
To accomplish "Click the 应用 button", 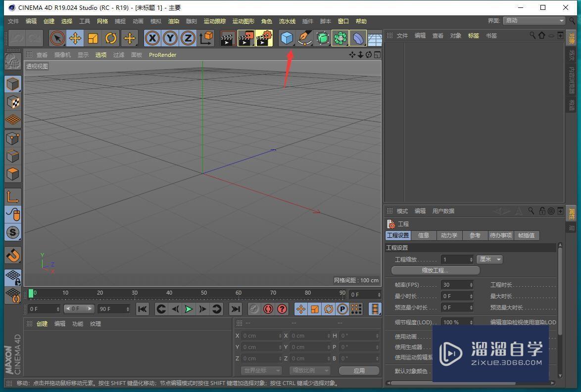I will [x=359, y=370].
